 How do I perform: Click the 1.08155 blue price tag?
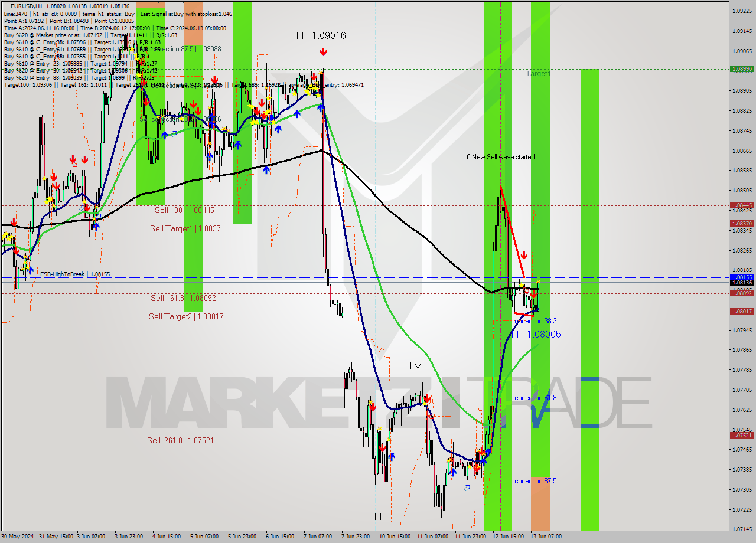(742, 277)
